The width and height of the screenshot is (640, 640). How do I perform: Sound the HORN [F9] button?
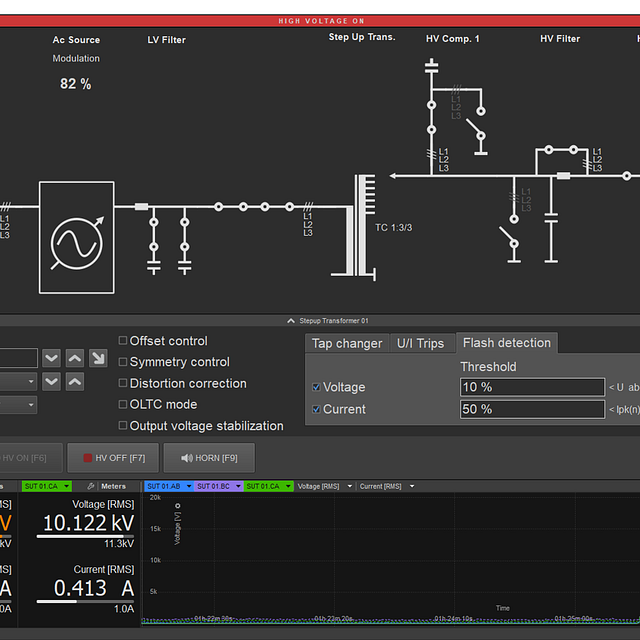[208, 458]
